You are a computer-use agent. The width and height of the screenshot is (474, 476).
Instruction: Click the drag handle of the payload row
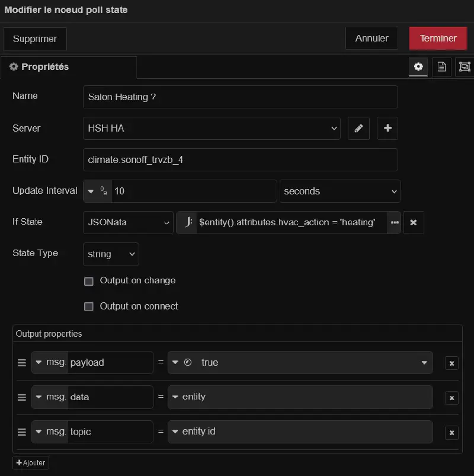[x=21, y=362]
